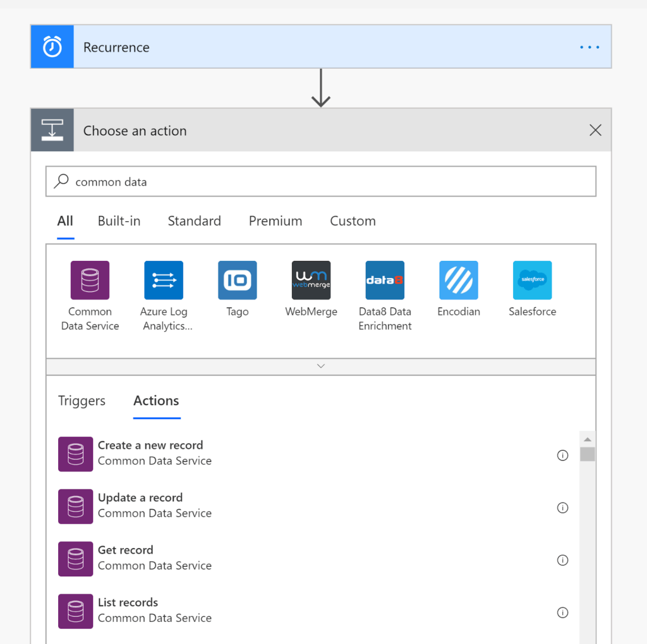The height and width of the screenshot is (644, 647).
Task: Select the Common Data Service connector icon
Action: (90, 280)
